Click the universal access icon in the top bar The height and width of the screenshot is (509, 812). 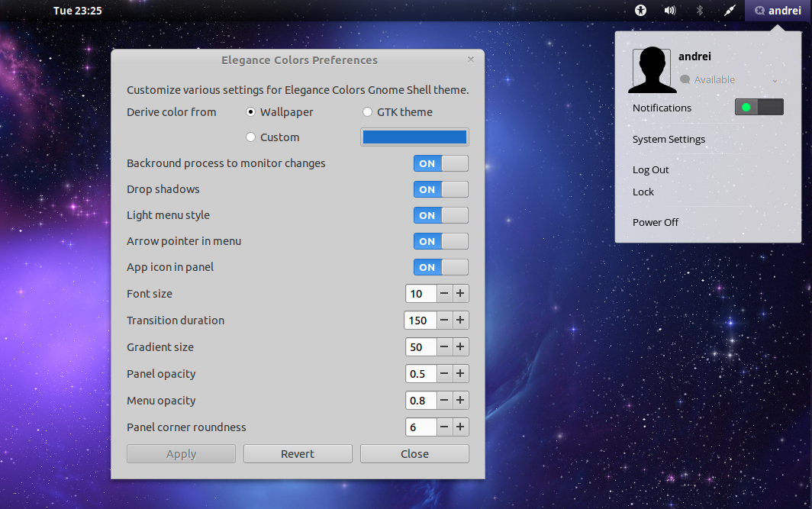[640, 10]
